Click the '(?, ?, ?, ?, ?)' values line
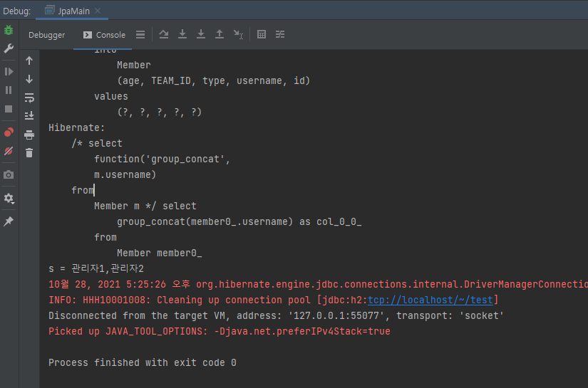This screenshot has height=388, width=588. (160, 112)
